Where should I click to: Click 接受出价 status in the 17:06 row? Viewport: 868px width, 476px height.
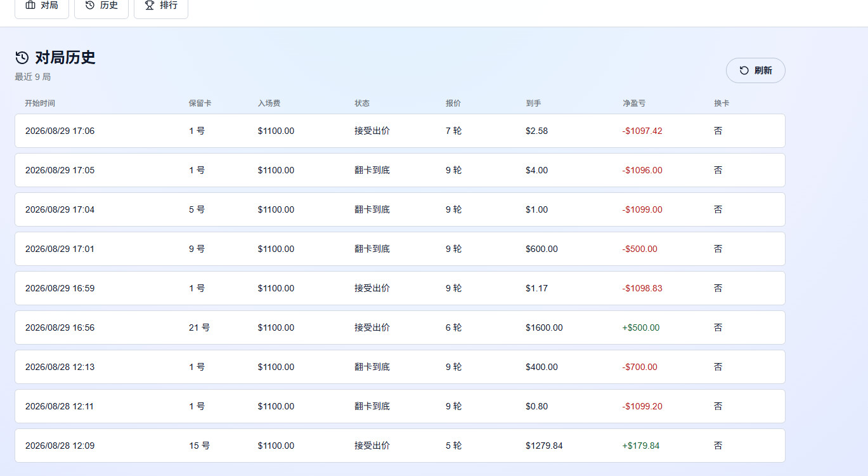(372, 131)
